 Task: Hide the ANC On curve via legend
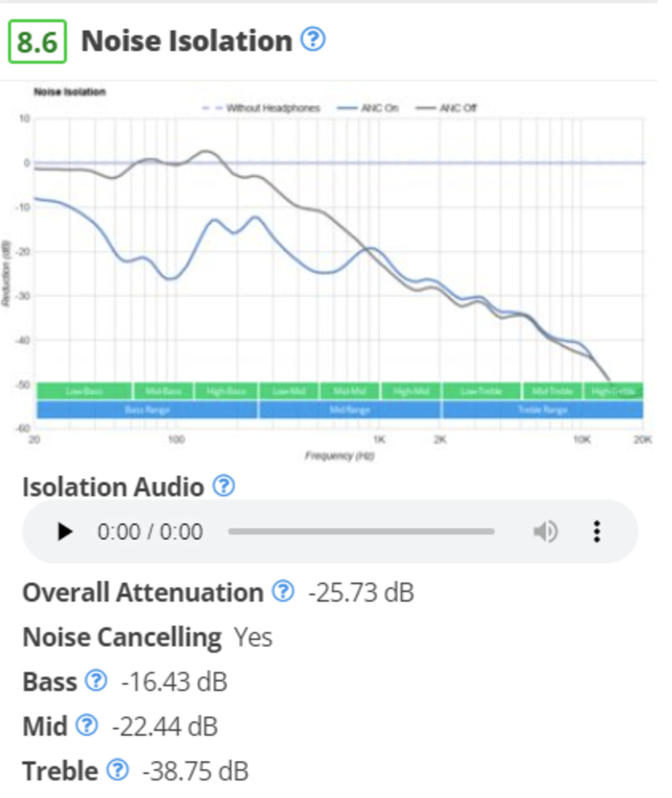[x=371, y=108]
